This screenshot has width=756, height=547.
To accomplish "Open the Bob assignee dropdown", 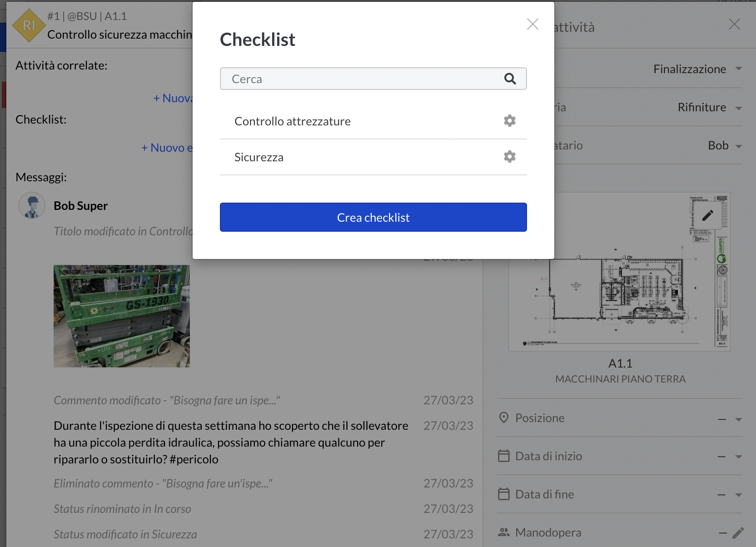I will click(738, 146).
